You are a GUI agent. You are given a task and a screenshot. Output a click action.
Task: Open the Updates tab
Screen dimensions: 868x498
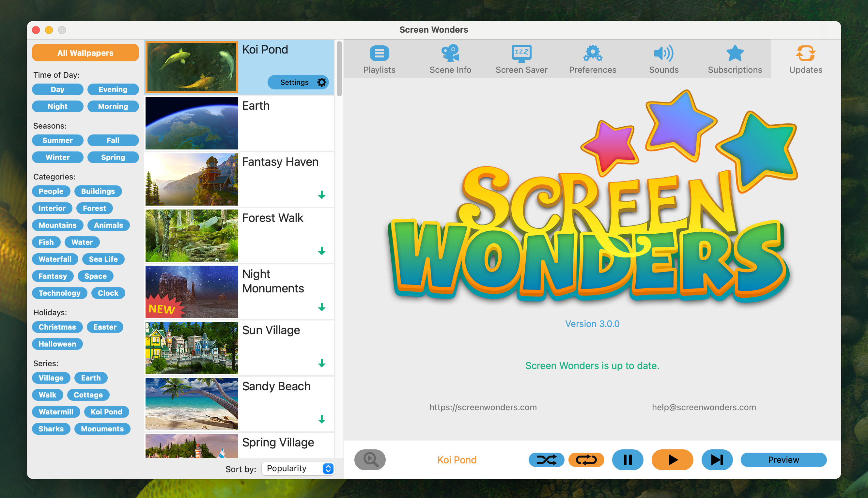pyautogui.click(x=806, y=59)
